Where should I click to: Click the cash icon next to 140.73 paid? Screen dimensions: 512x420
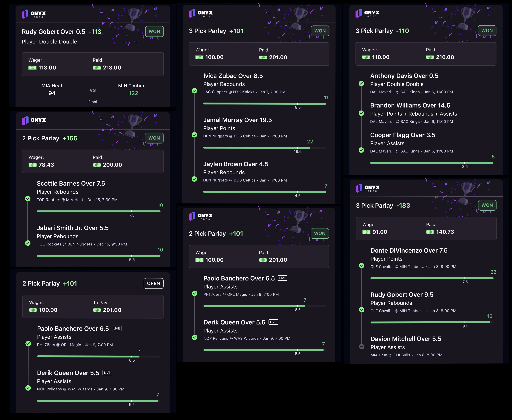pyautogui.click(x=430, y=232)
